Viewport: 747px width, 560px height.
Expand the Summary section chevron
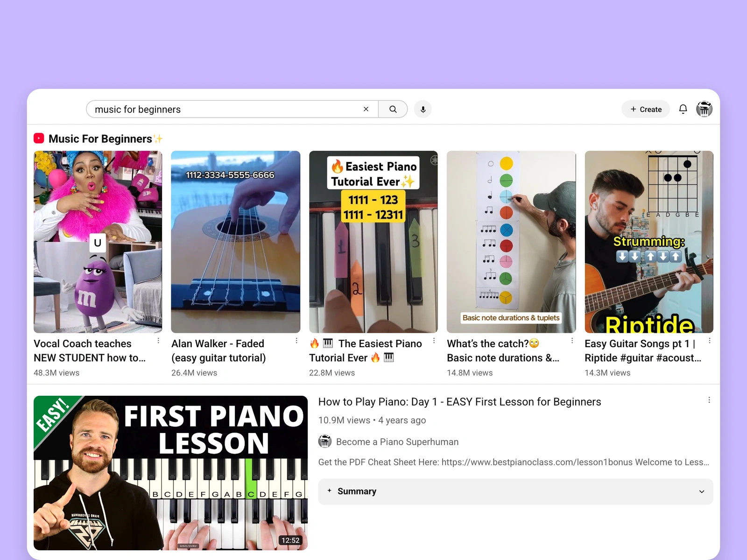702,491
